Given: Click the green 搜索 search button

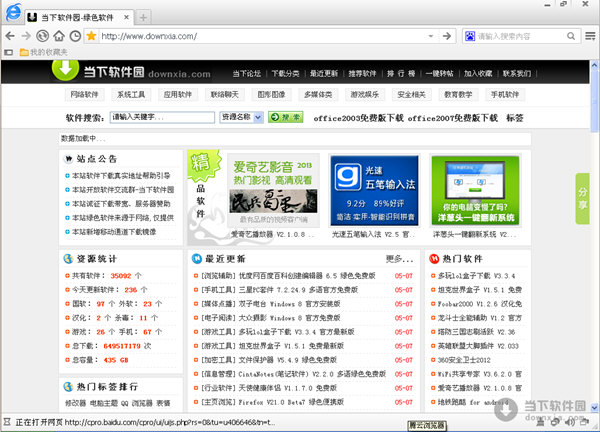Looking at the screenshot, I should click(x=285, y=117).
